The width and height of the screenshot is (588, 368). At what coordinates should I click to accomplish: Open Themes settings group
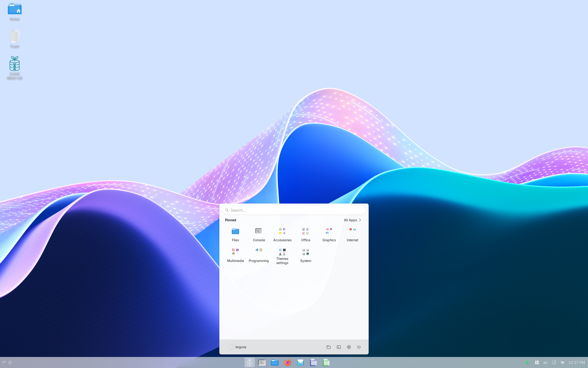coord(282,256)
